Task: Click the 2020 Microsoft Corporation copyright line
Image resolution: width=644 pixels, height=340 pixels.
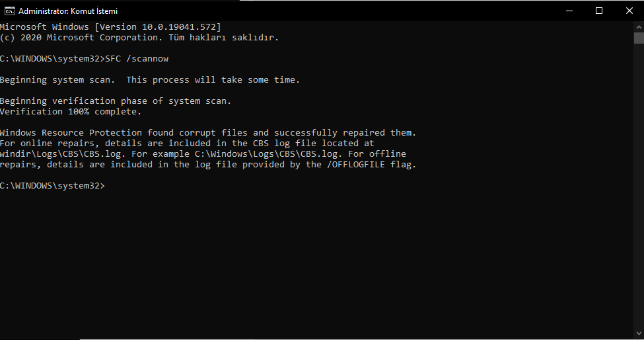Action: point(139,38)
